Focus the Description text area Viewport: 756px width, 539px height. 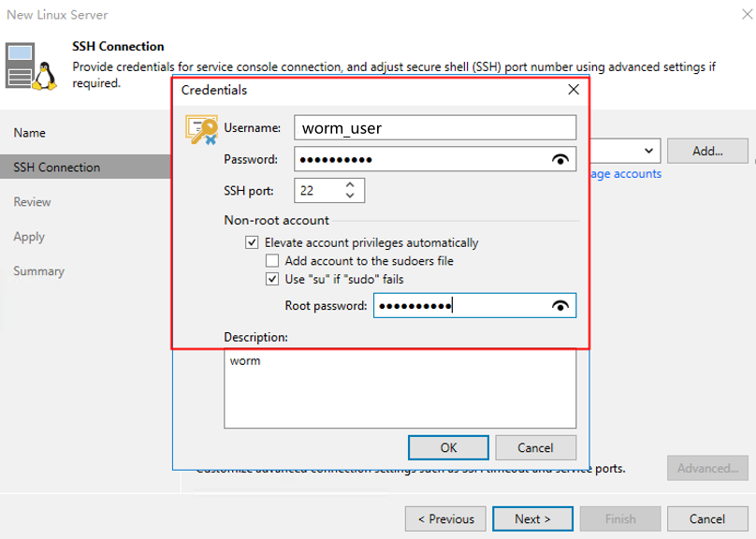point(400,388)
